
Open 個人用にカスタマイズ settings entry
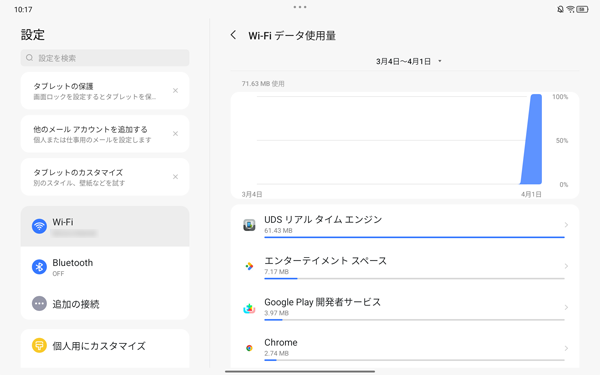point(105,346)
